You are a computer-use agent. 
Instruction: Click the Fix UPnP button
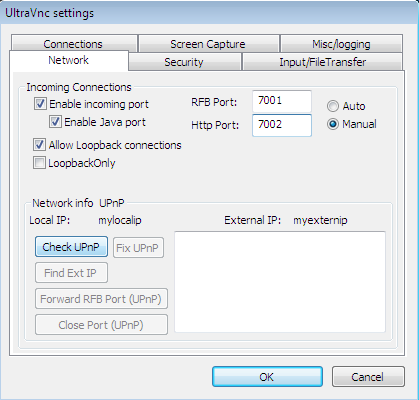[138, 248]
